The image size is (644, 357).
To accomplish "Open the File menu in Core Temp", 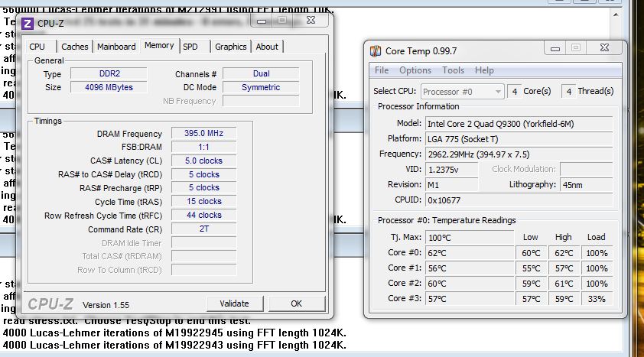I will (x=382, y=70).
